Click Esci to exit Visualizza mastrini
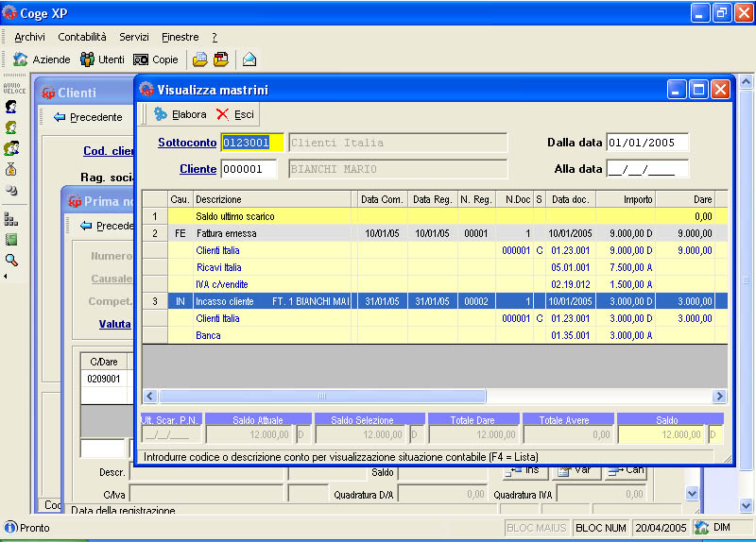 click(235, 114)
